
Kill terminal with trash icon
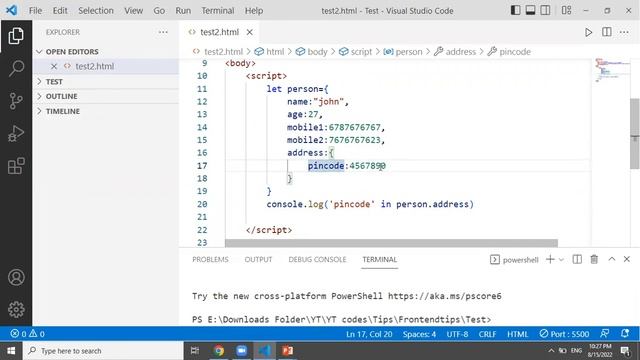pyautogui.click(x=594, y=259)
